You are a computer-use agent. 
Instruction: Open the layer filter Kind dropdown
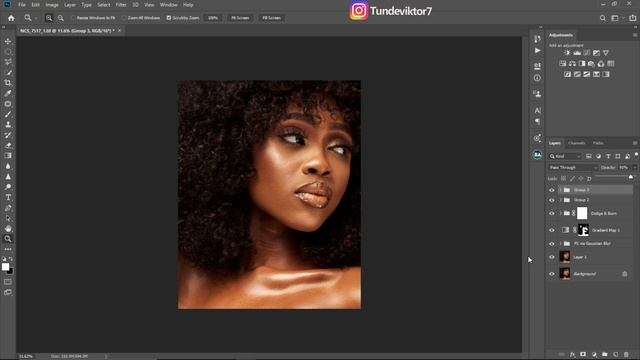click(x=565, y=156)
